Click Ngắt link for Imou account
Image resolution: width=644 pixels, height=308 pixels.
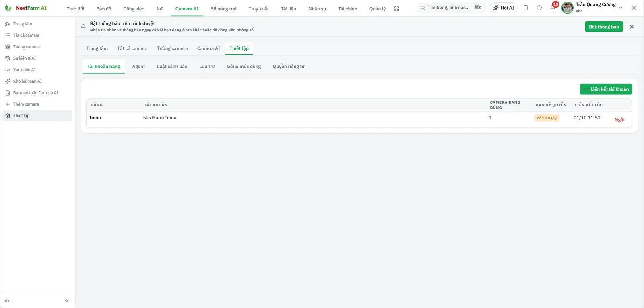619,120
